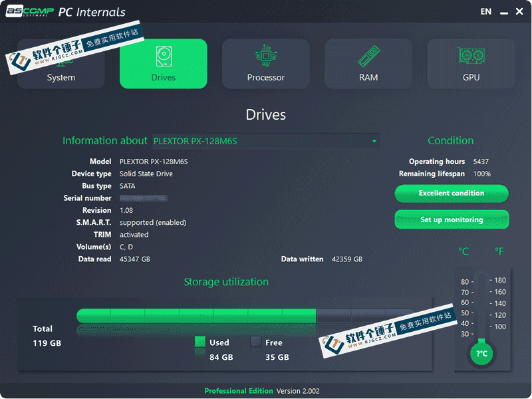Close the PC Internals window
This screenshot has width=532, height=399.
tap(519, 11)
